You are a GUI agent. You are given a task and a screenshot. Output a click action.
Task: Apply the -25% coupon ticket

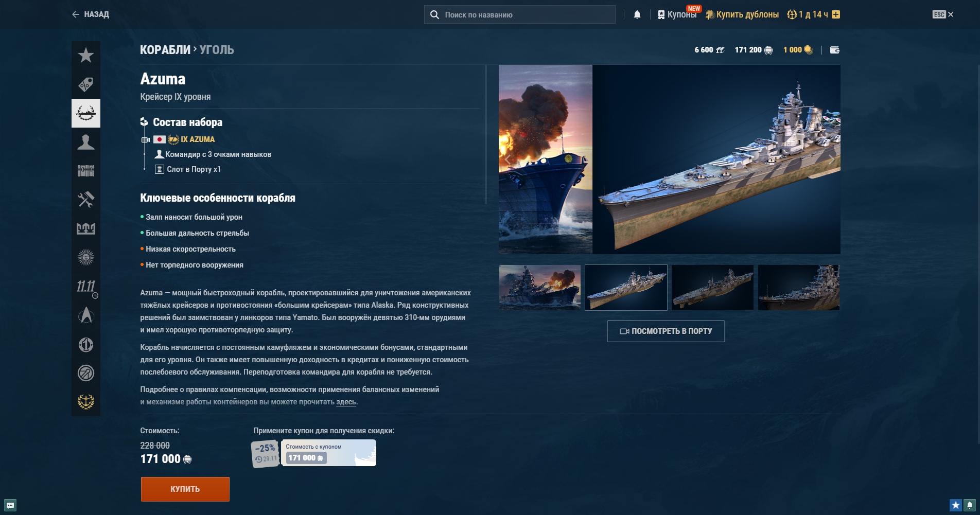266,453
